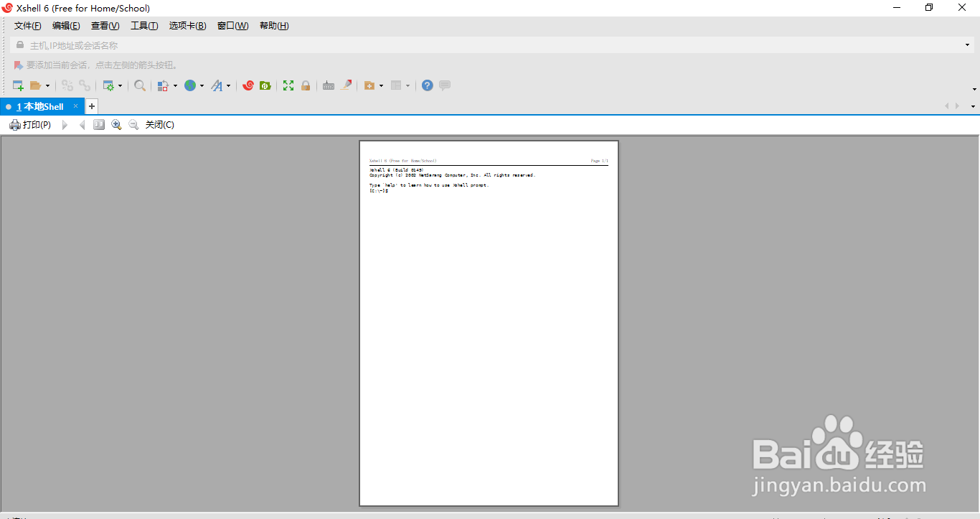Open help via the blue question icon

point(428,85)
